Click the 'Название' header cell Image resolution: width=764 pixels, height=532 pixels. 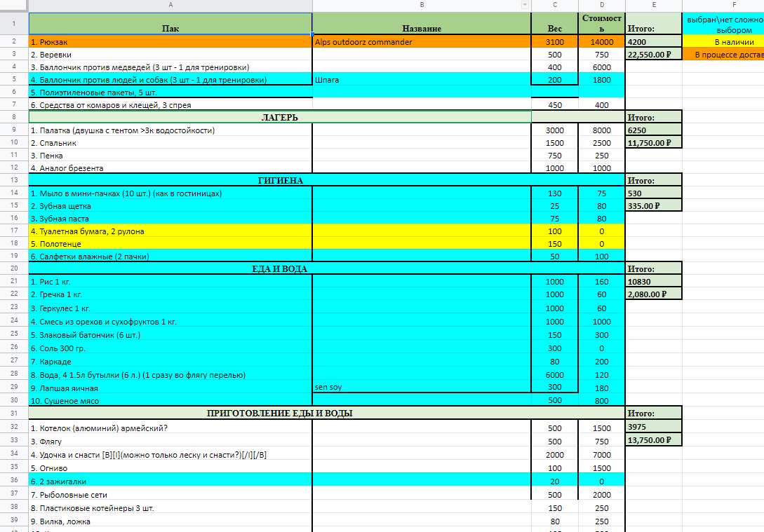(x=422, y=23)
